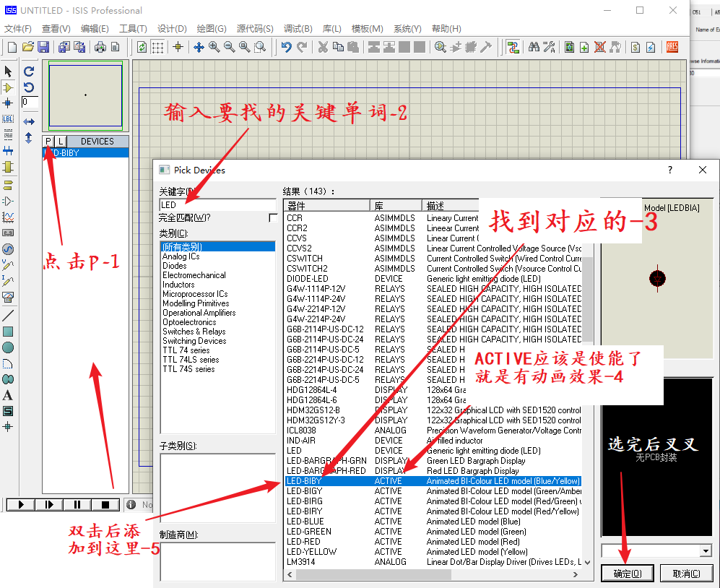Open the 库(L) menu

pyautogui.click(x=332, y=28)
